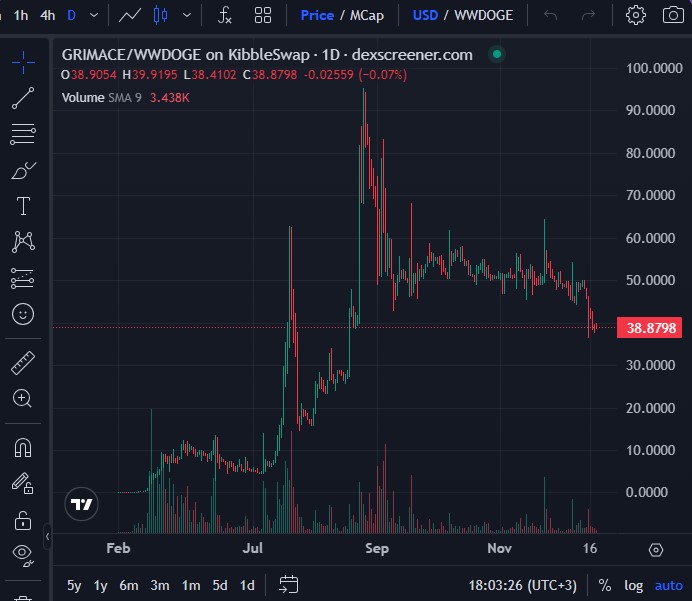Set range to 6m
692x601 pixels.
coord(129,586)
